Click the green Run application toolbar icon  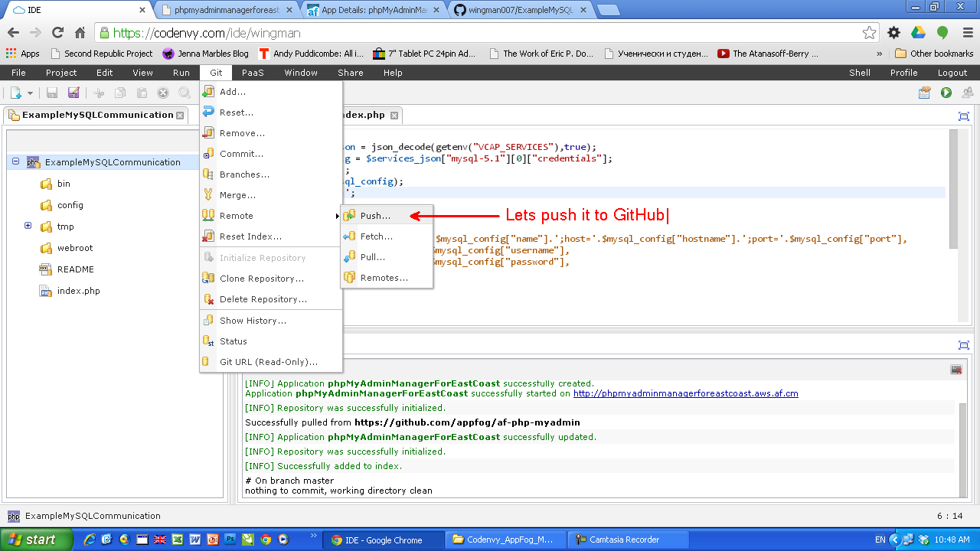(x=946, y=93)
